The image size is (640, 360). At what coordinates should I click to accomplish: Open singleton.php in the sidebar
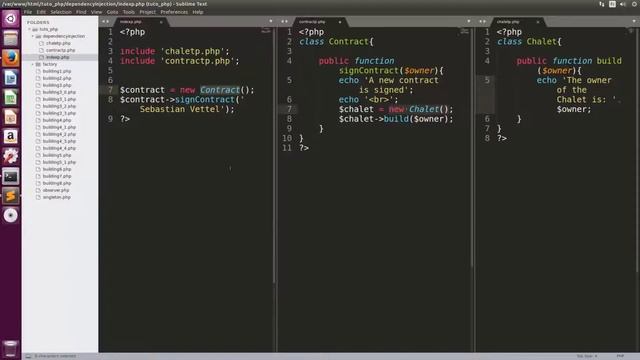pyautogui.click(x=56, y=197)
